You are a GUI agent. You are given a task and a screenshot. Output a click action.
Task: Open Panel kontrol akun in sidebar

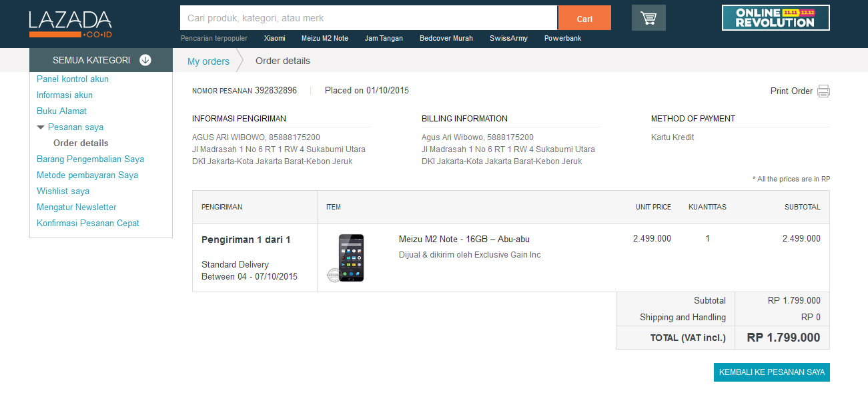pyautogui.click(x=73, y=79)
